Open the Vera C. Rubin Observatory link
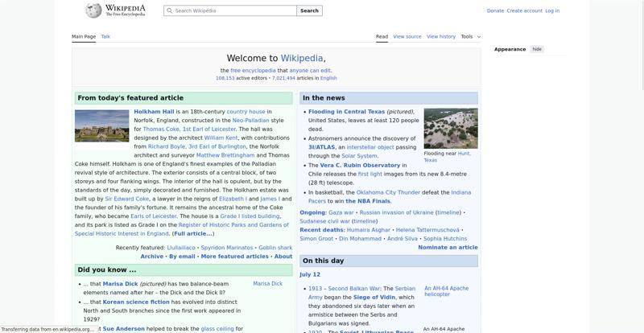644x333 pixels. (x=360, y=166)
